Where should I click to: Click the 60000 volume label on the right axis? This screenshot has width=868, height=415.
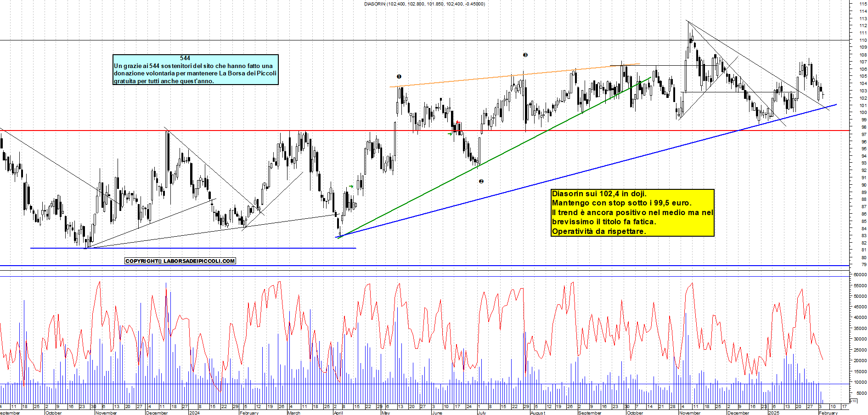(860, 274)
